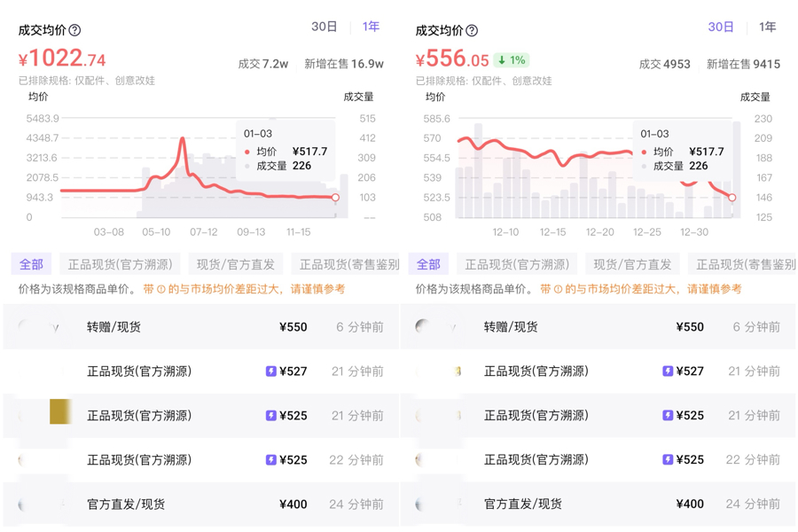Viewport: 798px width, 532px height.
Task: Click the end-point marker on the 1-year price line
Action: tap(335, 198)
